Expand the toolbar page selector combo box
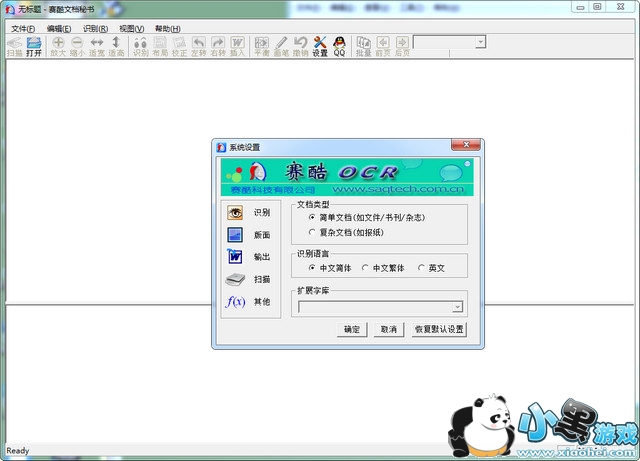The image size is (640, 461). (481, 42)
